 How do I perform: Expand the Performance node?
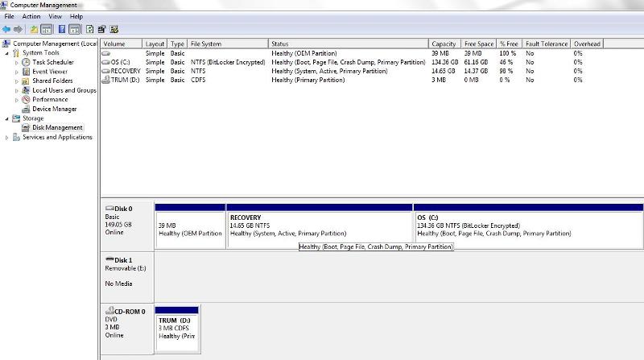17,100
